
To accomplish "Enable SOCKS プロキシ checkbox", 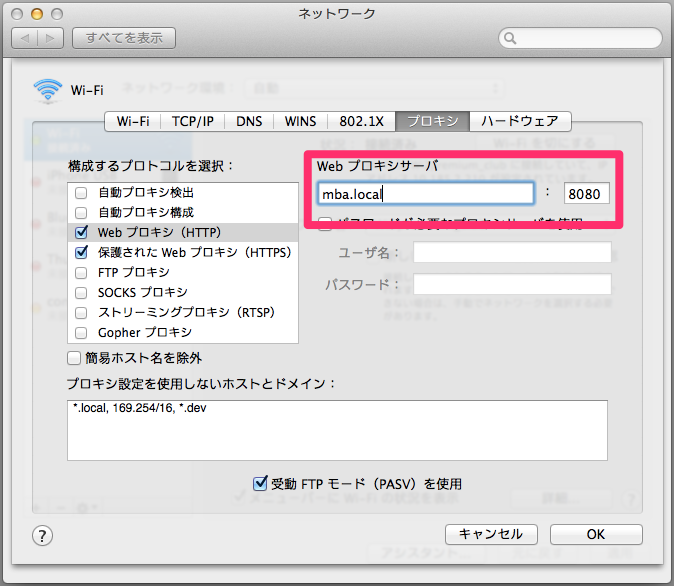I will point(80,292).
